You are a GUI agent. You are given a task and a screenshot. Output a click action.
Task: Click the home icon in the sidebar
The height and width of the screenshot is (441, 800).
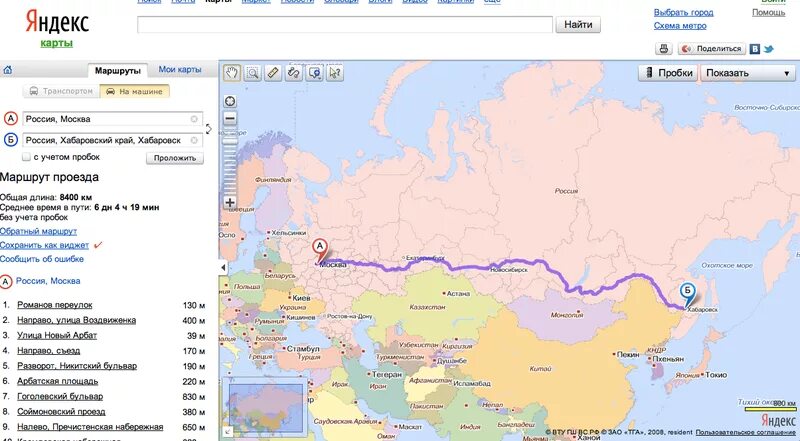coord(8,70)
